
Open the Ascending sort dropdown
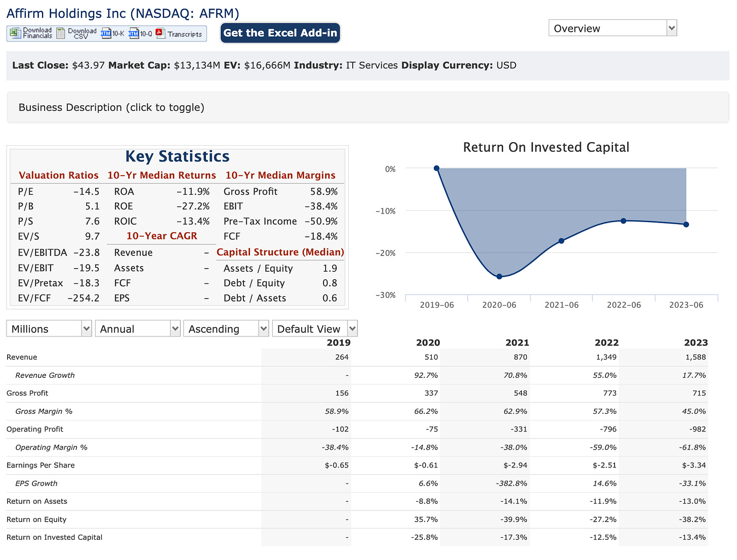pos(226,329)
